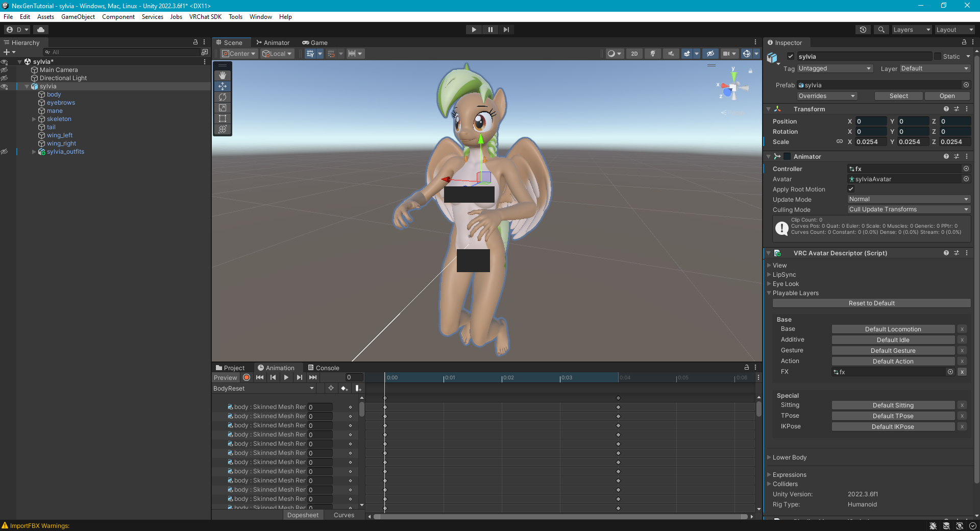Open the Tag dropdown (Untagged)
Image resolution: width=980 pixels, height=531 pixels.
coord(835,68)
